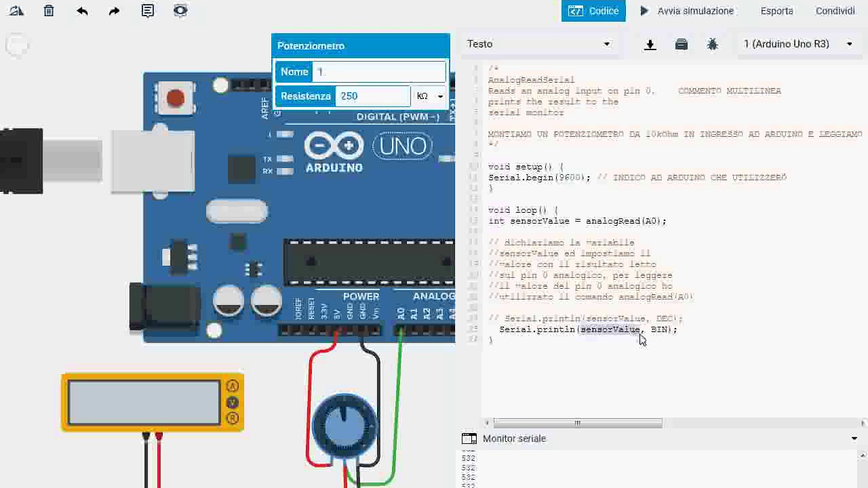
Task: Open the Esporta menu
Action: [776, 11]
